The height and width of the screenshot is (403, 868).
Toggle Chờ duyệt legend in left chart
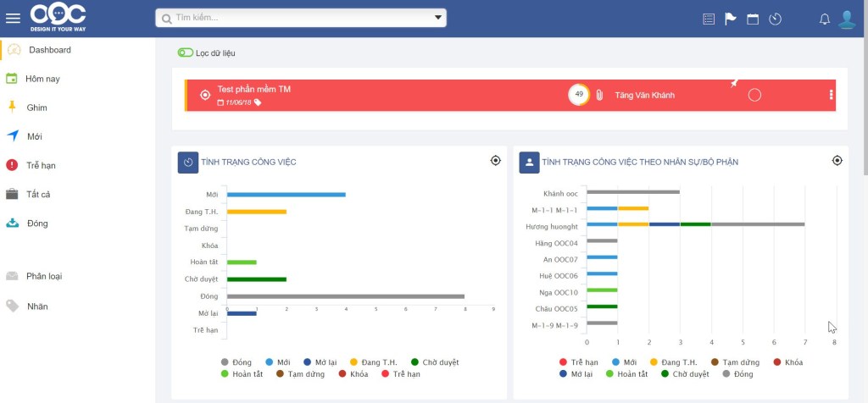click(x=435, y=362)
